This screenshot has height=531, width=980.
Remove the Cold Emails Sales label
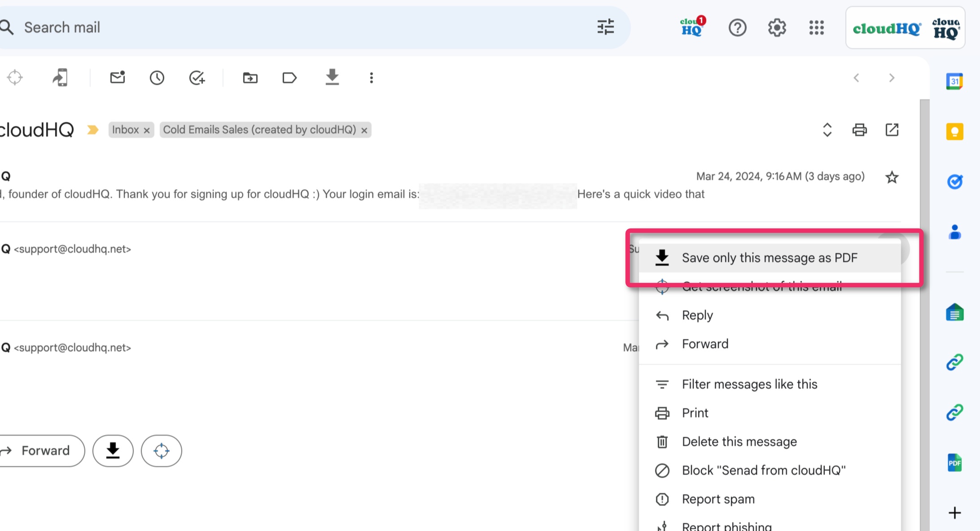point(364,131)
